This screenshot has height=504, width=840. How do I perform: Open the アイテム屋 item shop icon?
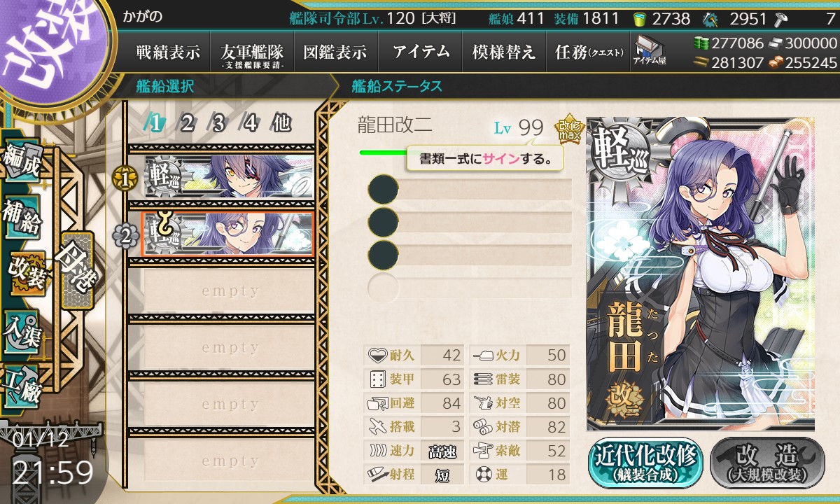pyautogui.click(x=650, y=50)
